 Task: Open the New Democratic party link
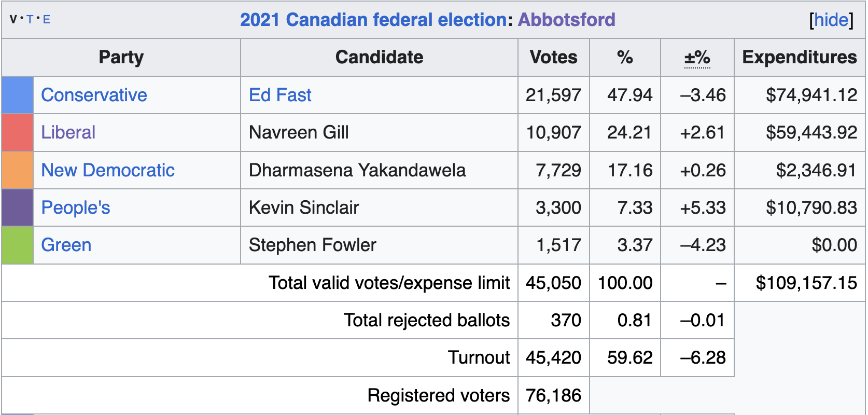point(108,170)
